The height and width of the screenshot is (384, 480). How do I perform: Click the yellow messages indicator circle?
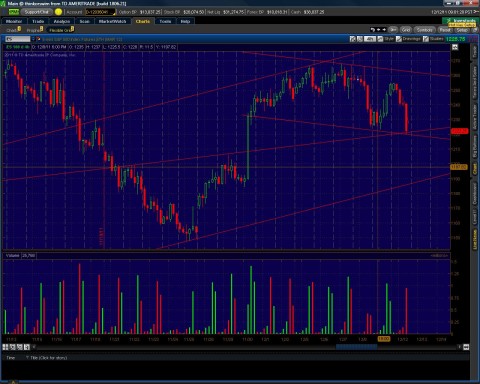click(x=58, y=12)
